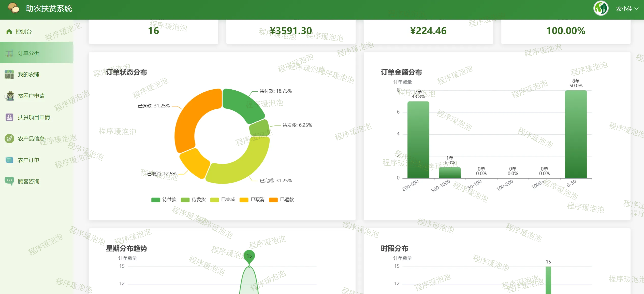Viewport: 644px width, 294px height.
Task: Click the 15 peak marker pin
Action: pos(249,256)
